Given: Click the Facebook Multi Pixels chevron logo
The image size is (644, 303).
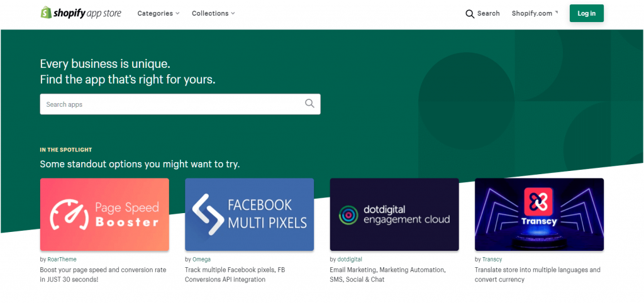Looking at the screenshot, I should tap(208, 214).
